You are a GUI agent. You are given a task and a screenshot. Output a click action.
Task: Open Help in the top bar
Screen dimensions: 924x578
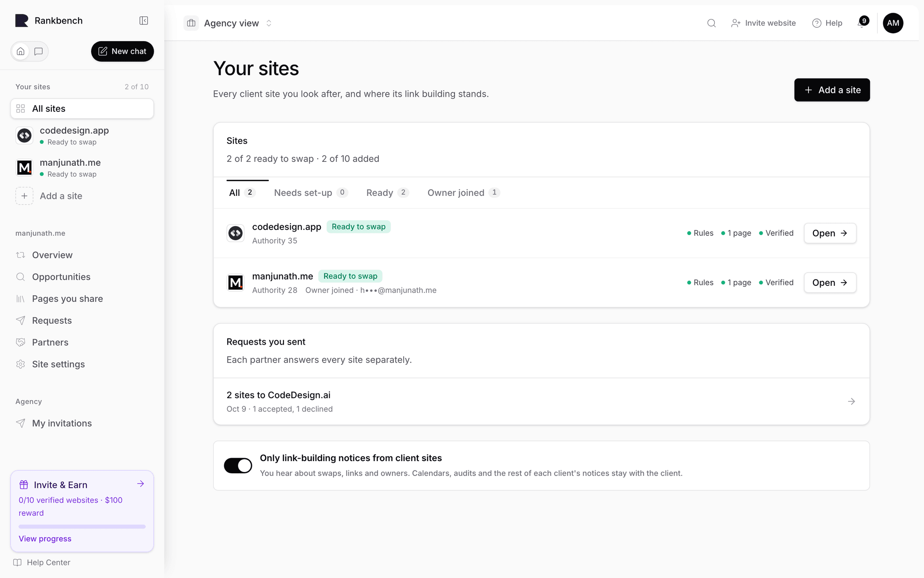[827, 23]
